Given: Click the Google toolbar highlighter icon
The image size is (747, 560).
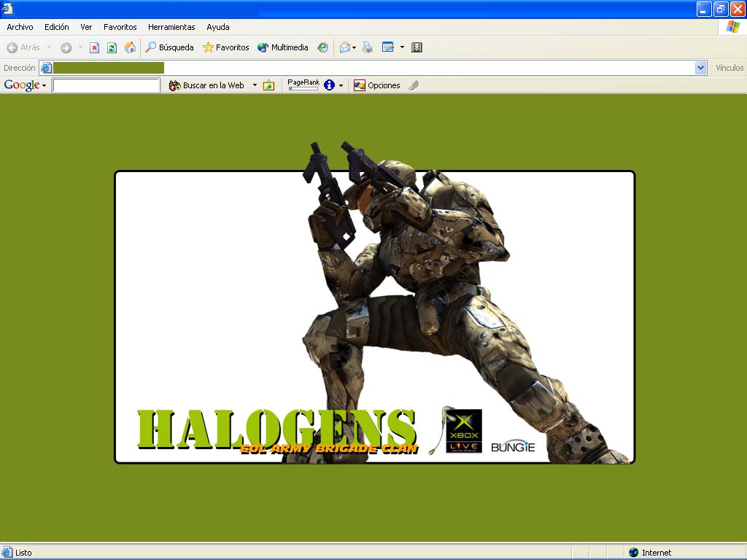Looking at the screenshot, I should (x=414, y=85).
